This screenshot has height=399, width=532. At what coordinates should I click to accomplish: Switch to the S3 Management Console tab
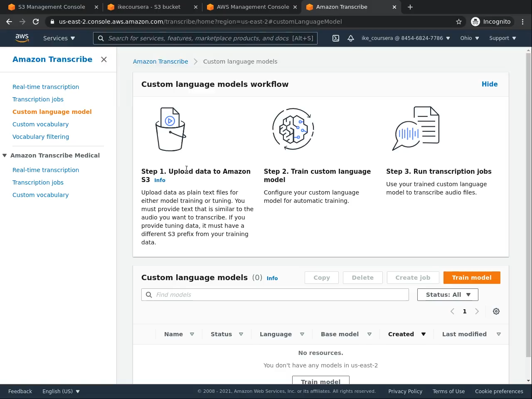pyautogui.click(x=52, y=7)
